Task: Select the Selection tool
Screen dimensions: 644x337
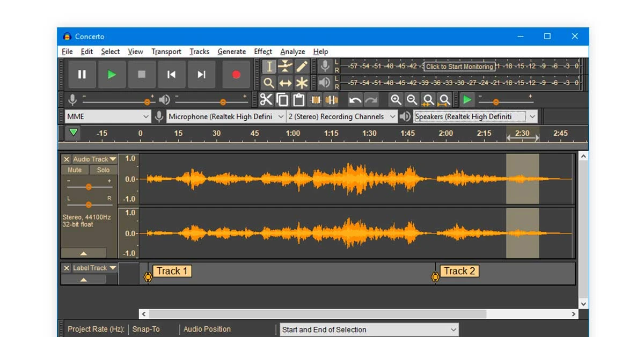Action: click(269, 66)
